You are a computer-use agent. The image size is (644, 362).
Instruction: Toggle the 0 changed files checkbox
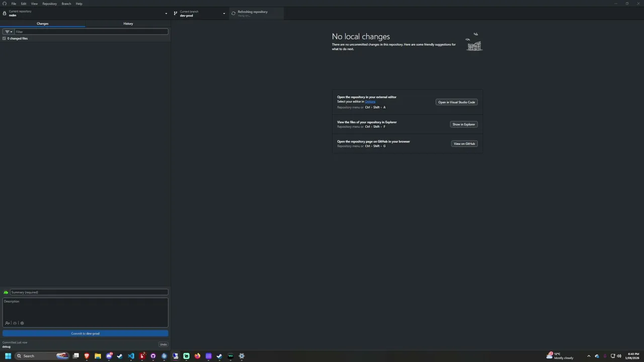point(4,39)
